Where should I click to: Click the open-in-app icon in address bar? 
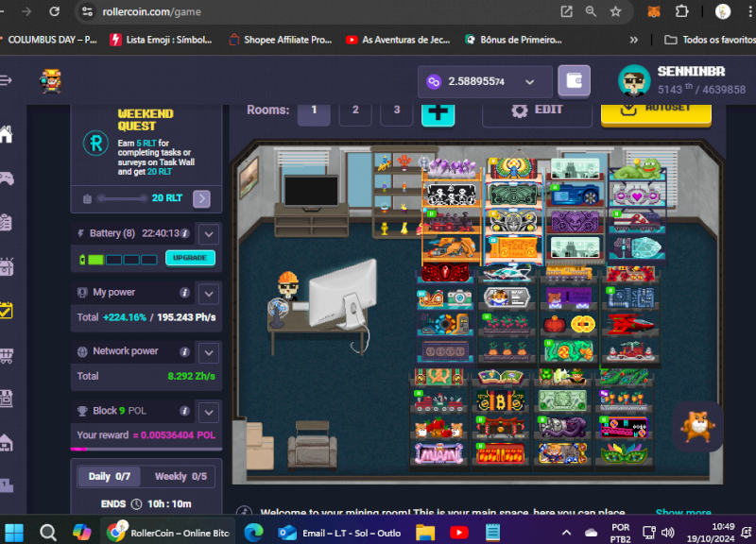pyautogui.click(x=566, y=11)
